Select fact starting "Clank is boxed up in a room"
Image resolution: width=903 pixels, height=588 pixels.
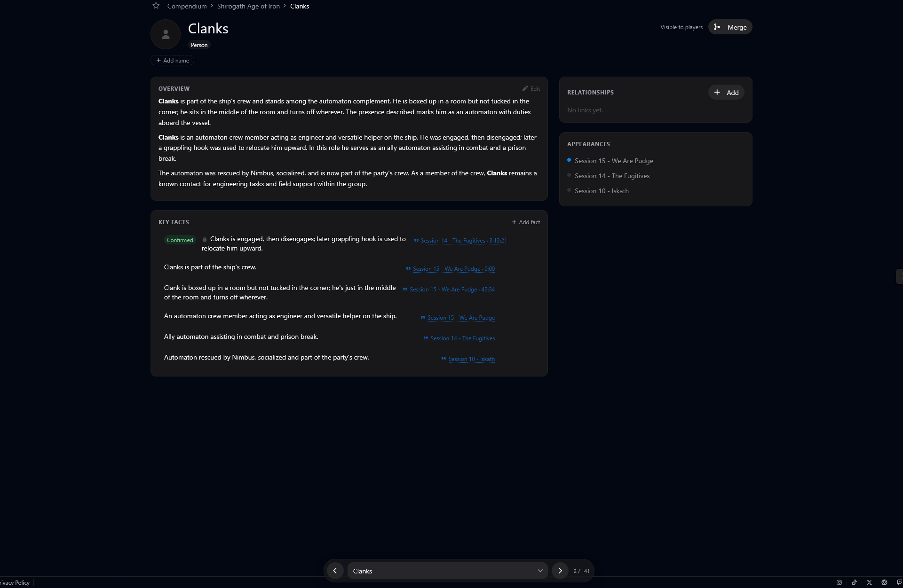click(280, 292)
